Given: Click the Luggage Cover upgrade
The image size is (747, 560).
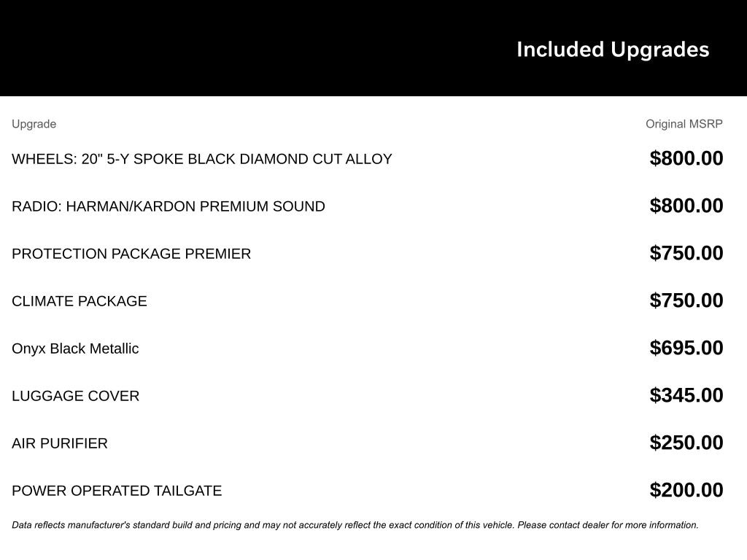Looking at the screenshot, I should click(x=76, y=396).
